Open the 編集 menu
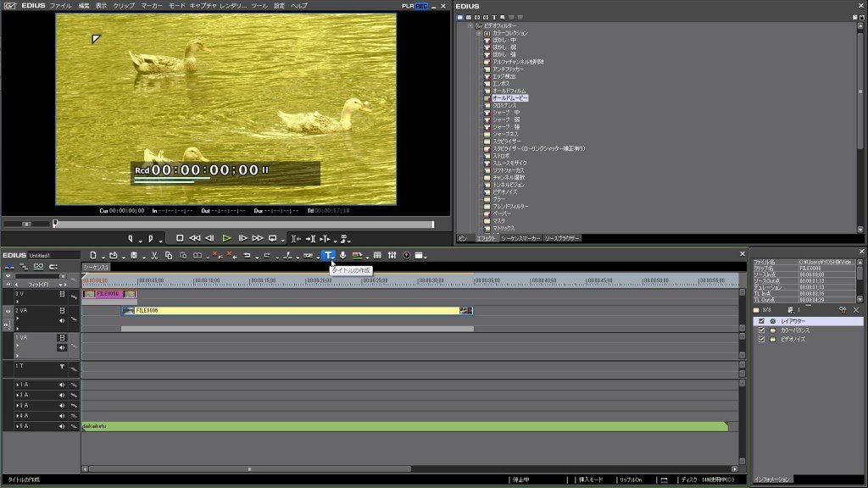The width and height of the screenshot is (868, 488). pyautogui.click(x=84, y=6)
